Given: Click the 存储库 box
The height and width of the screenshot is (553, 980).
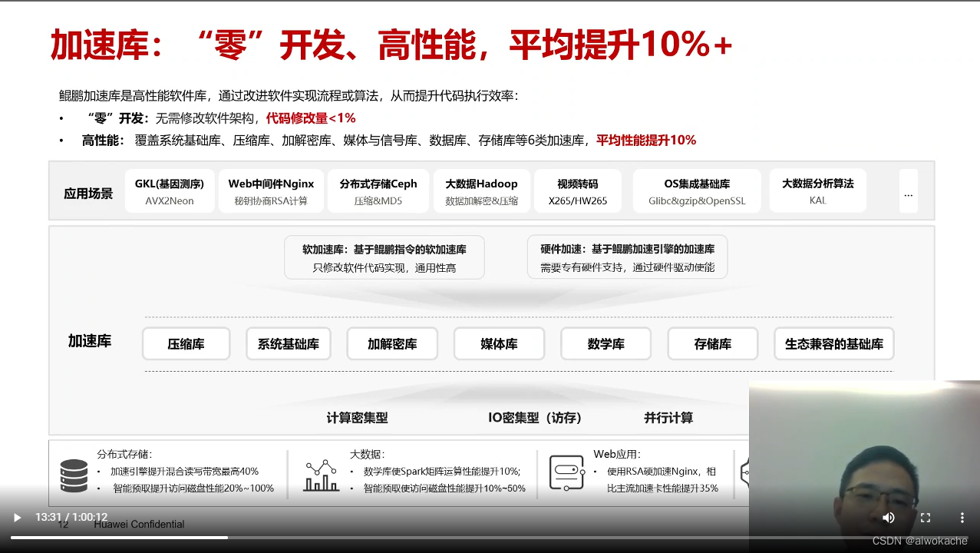Looking at the screenshot, I should tap(713, 344).
